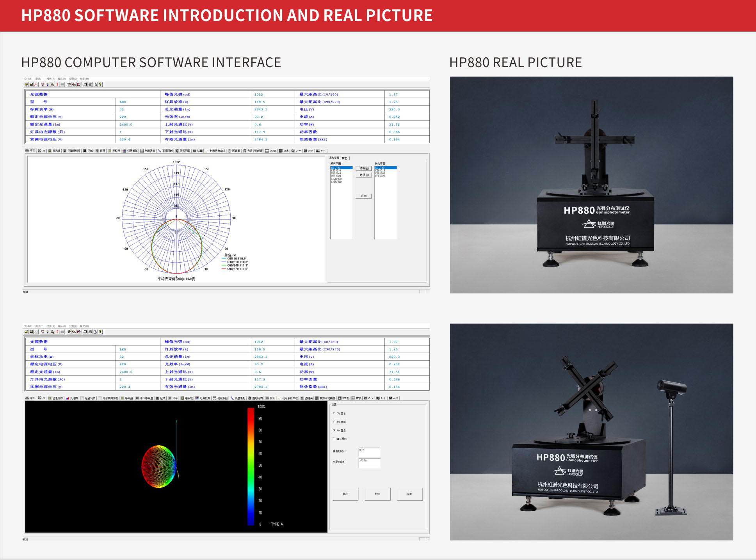The image size is (756, 560).
Task: Open 测试(T) menu in polar-plot window
Action: coord(39,79)
